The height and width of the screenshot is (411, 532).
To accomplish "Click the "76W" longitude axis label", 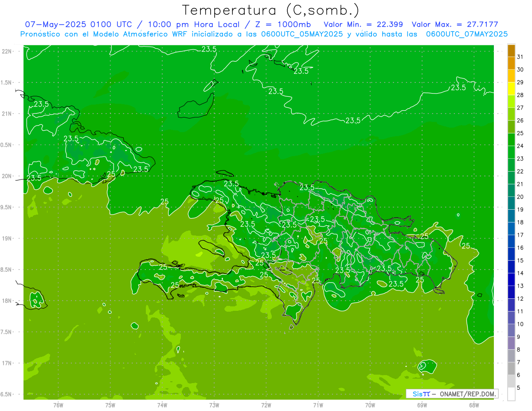I will tap(58, 405).
